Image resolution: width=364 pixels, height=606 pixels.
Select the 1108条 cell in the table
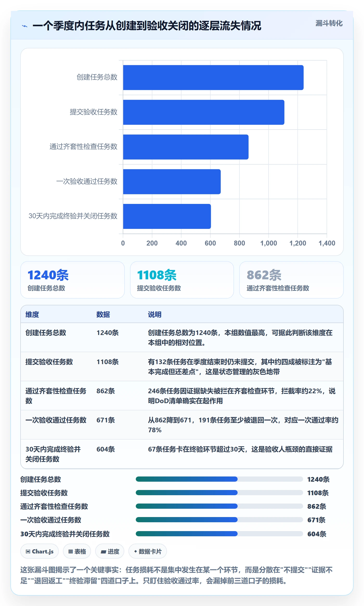(108, 362)
